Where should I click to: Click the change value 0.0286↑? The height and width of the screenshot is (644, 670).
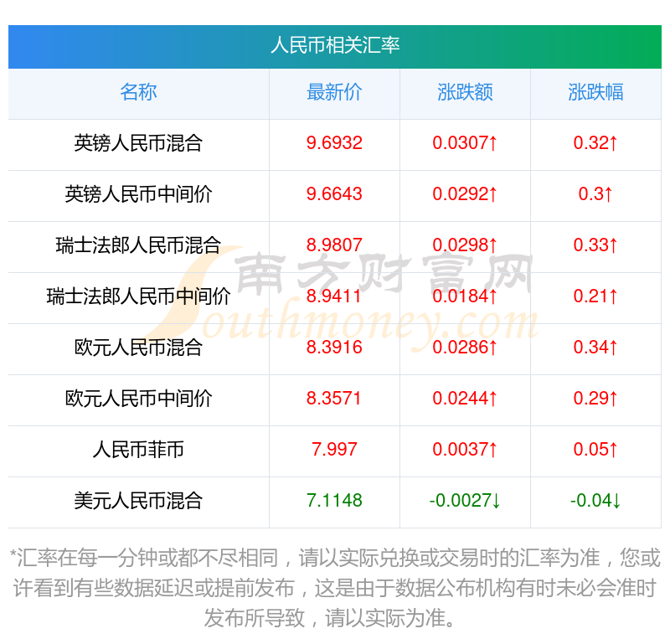click(465, 348)
